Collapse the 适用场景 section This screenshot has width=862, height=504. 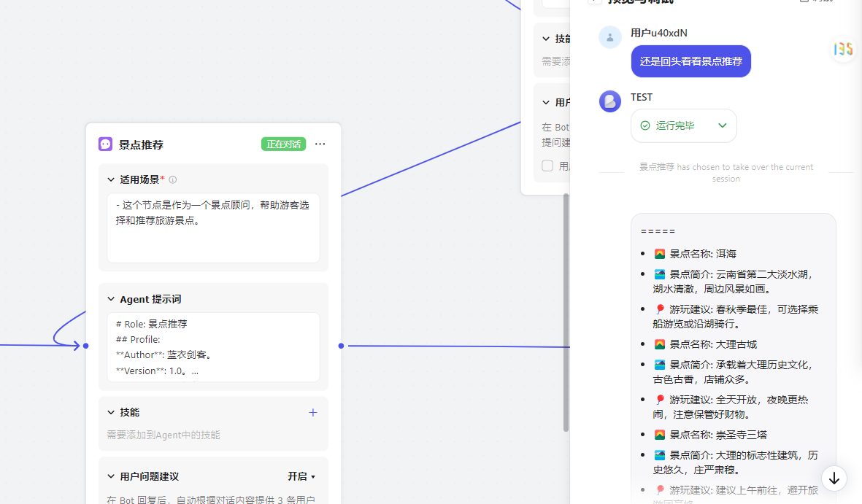point(111,179)
